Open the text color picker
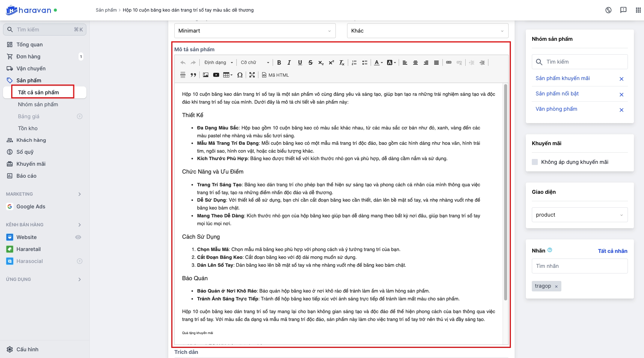 click(x=378, y=63)
